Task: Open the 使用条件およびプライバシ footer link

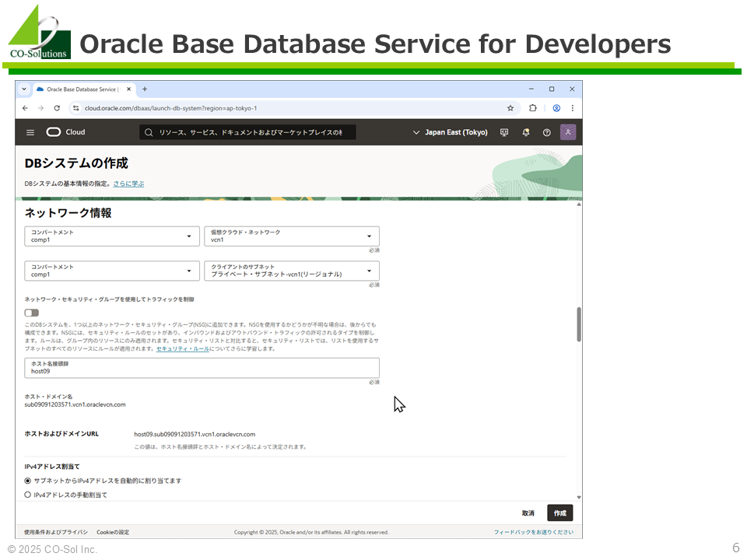Action: (x=56, y=532)
